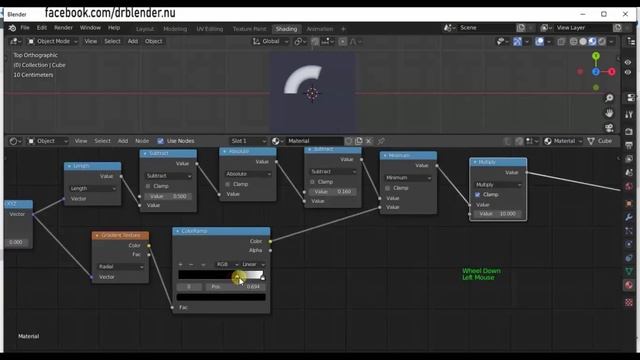Click ColorRamp white color stop handle
Screen dimensions: 640x360
(262, 278)
